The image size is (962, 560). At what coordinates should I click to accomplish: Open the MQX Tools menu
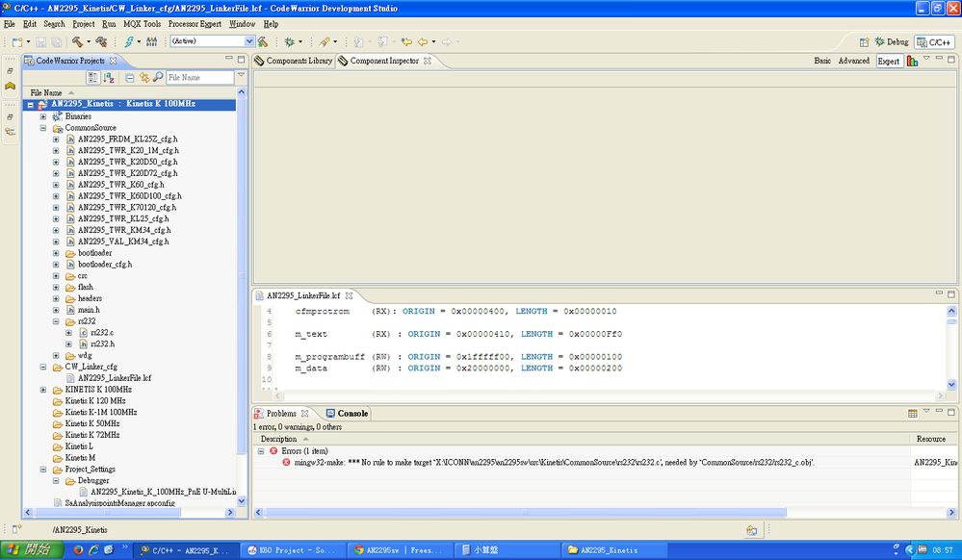coord(142,24)
